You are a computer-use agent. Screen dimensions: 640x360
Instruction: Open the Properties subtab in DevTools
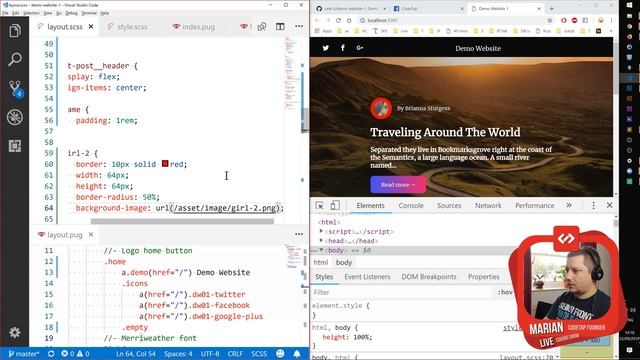[x=484, y=277]
